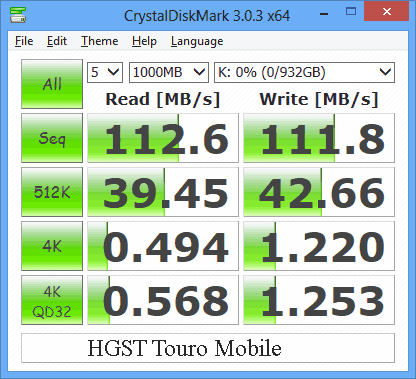Click the 512K read result 39.45
The image size is (416, 379).
click(163, 192)
